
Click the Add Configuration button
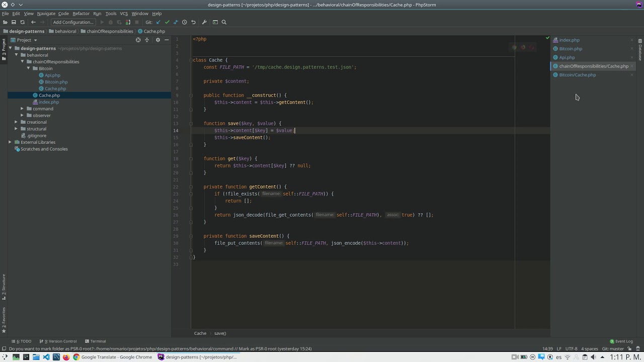click(x=73, y=22)
